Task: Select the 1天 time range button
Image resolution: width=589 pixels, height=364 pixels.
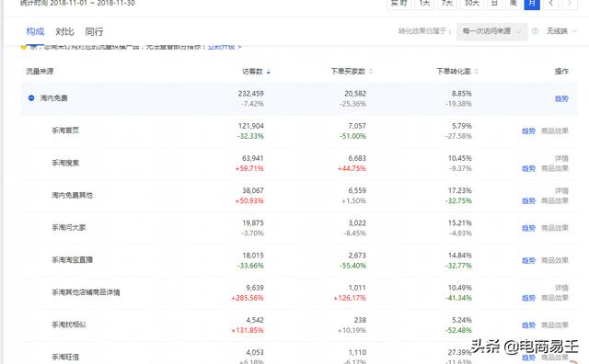Action: (424, 4)
